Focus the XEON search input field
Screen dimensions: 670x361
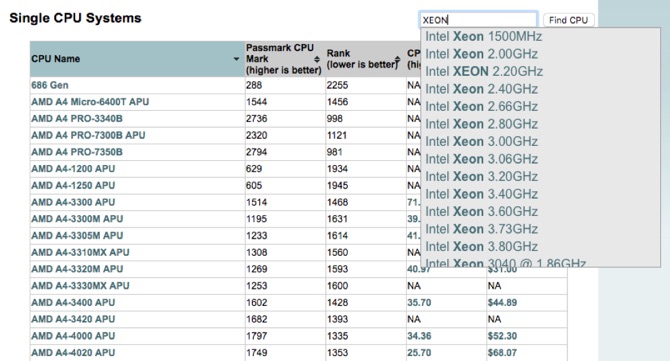[478, 20]
